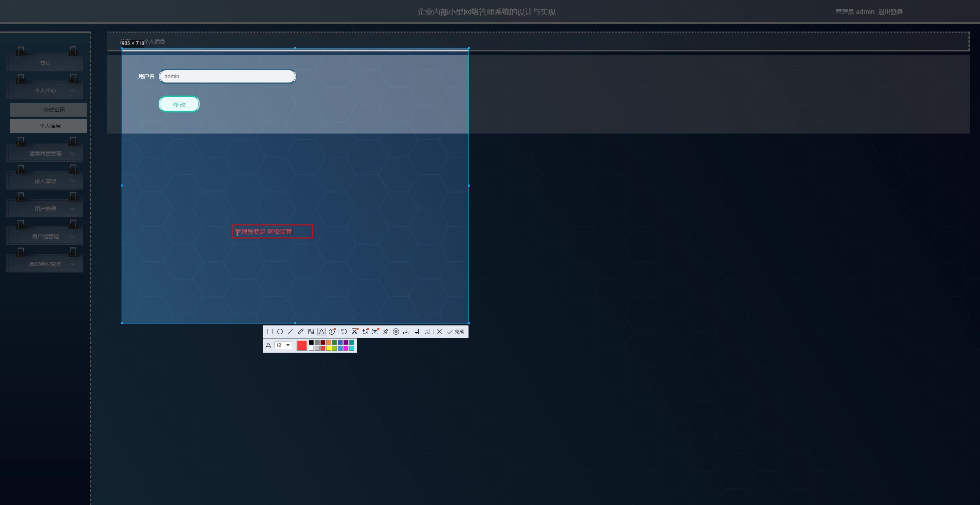
Task: Go to 首页 in the sidebar
Action: pyautogui.click(x=45, y=63)
